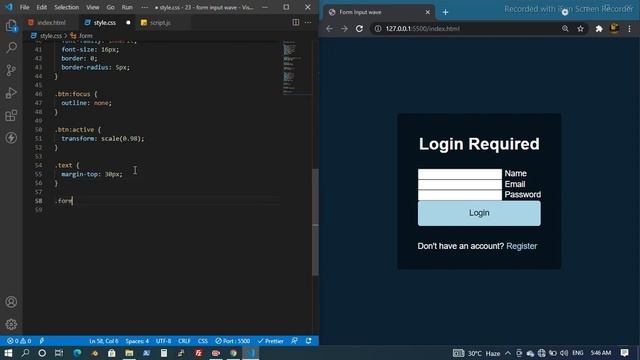Viewport: 640px width, 360px height.
Task: Go back in Chrome browser
Action: click(x=329, y=29)
